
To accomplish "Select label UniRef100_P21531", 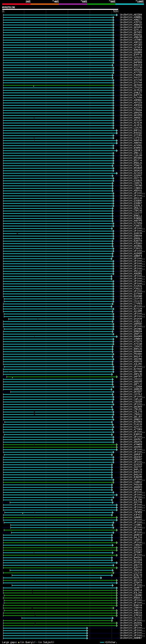I will 131,286.
